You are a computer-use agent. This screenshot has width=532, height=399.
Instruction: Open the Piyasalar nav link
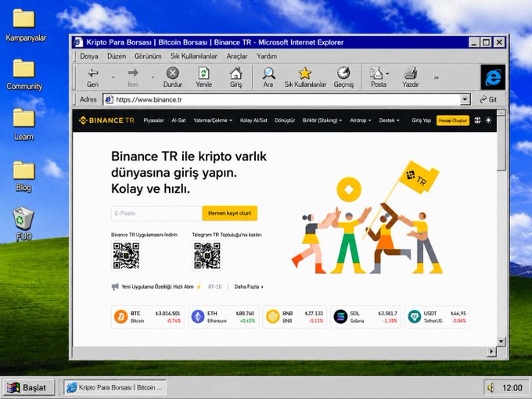pos(153,120)
